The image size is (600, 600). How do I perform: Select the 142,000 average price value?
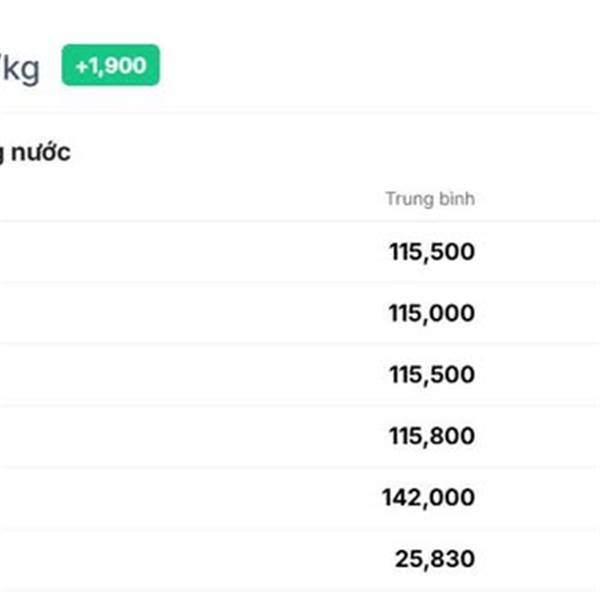coord(429,497)
